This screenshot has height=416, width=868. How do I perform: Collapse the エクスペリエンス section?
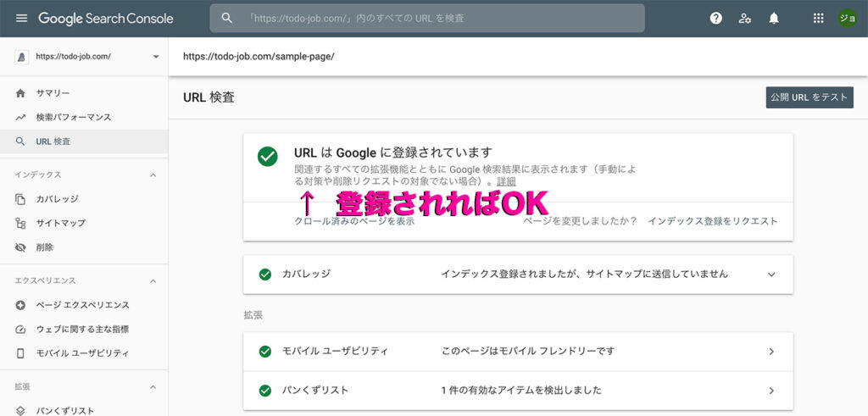153,281
